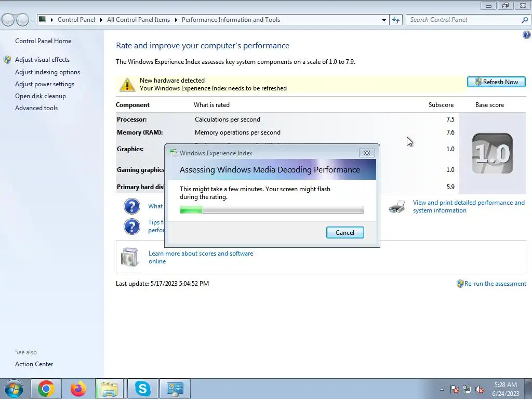
Task: Open Help with the blue question icon
Action: (x=527, y=35)
